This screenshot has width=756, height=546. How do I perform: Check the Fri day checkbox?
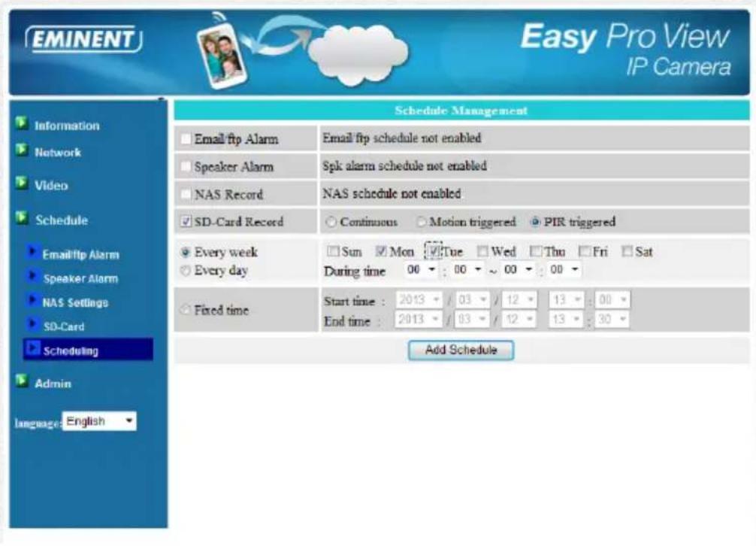(x=584, y=251)
